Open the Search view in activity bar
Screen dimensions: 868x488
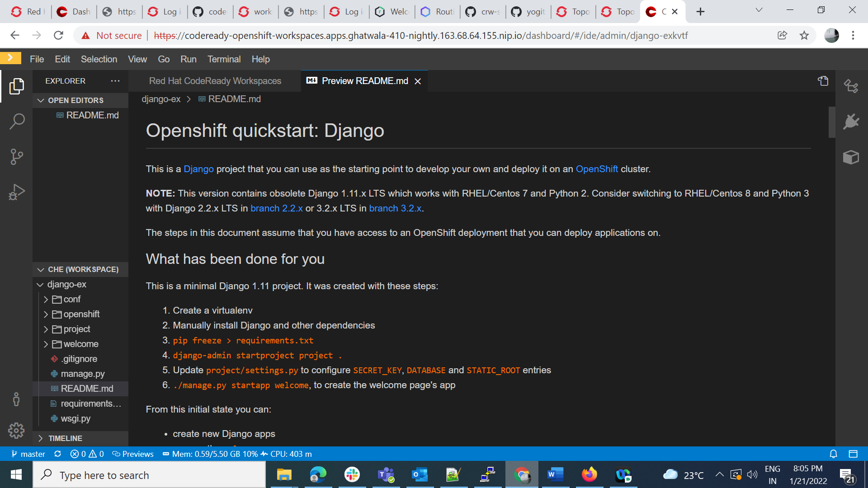tap(17, 121)
